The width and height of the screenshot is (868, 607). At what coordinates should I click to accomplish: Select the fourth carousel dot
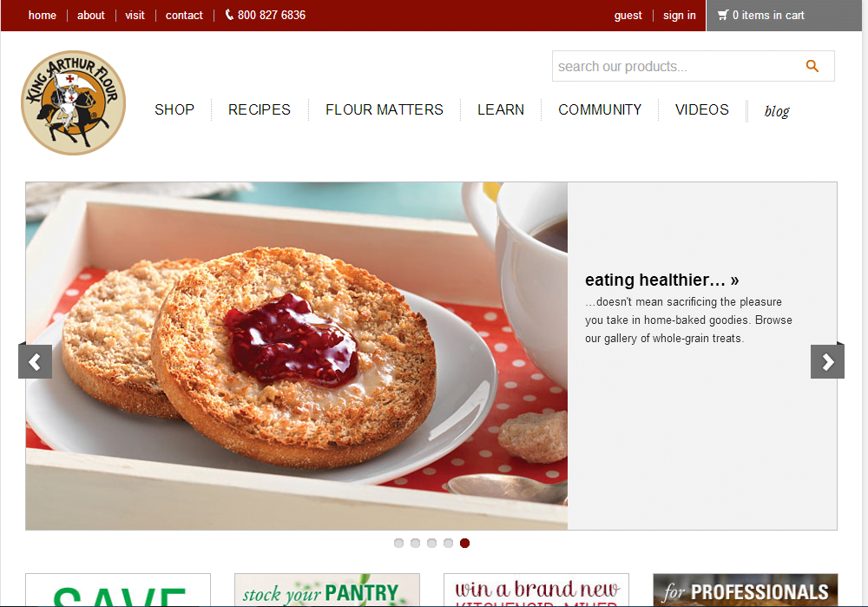449,544
